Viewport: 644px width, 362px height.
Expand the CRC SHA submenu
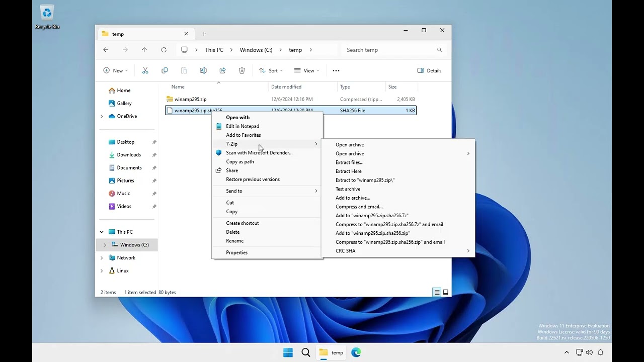pyautogui.click(x=398, y=251)
